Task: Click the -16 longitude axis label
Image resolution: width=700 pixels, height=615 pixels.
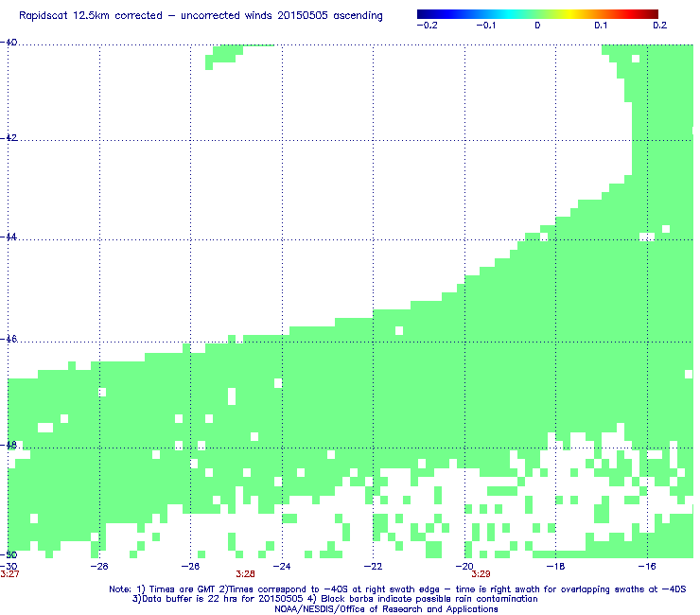Action: 647,567
